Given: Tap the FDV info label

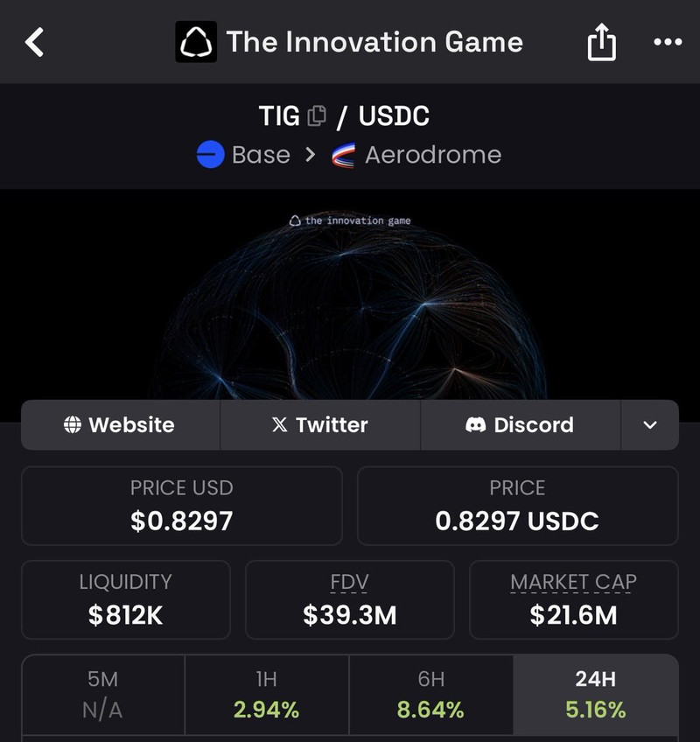Looking at the screenshot, I should point(350,582).
